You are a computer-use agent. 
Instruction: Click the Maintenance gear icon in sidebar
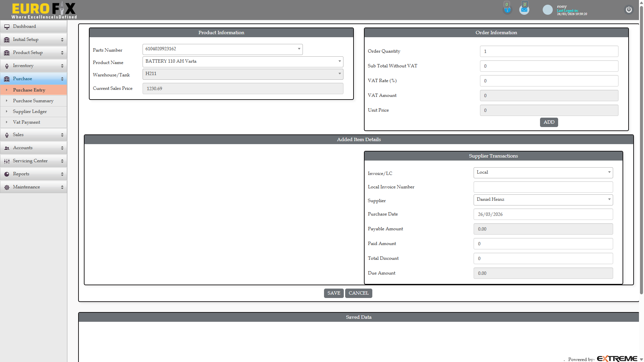coord(7,187)
